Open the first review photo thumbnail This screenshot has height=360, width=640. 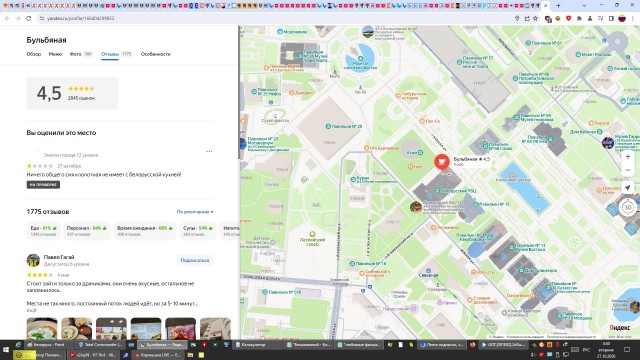click(42, 328)
